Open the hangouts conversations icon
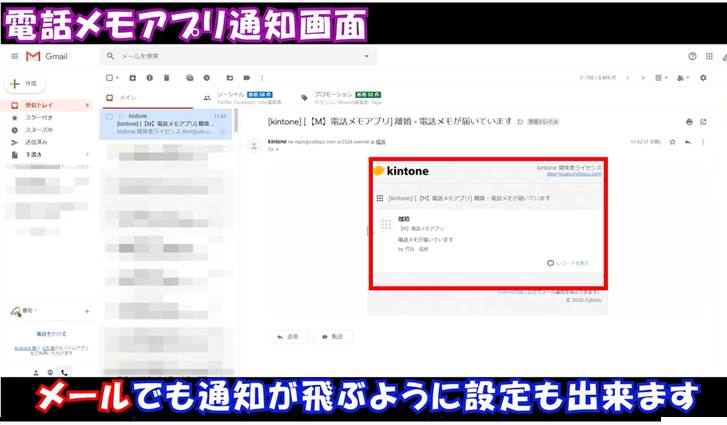This screenshot has width=727, height=425. tap(50, 373)
